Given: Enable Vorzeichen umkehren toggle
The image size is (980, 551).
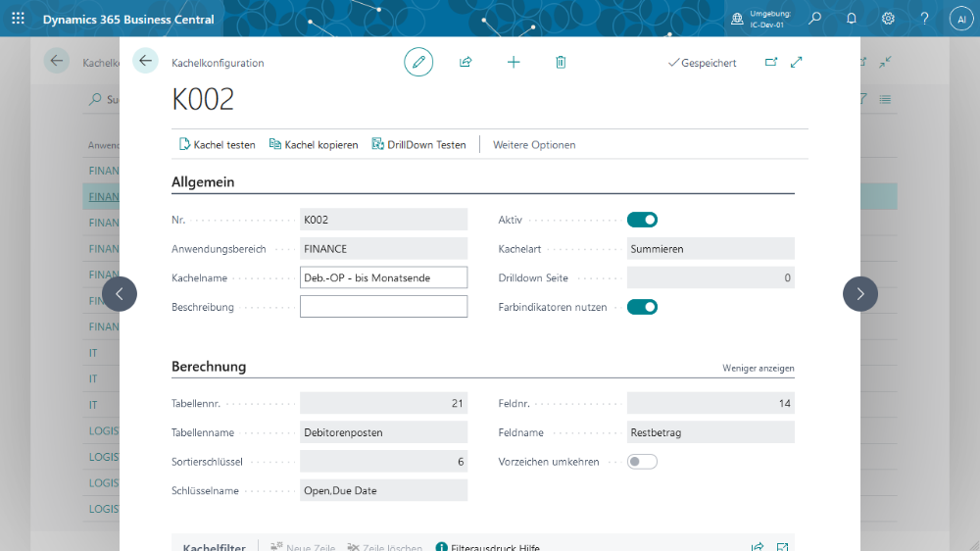Looking at the screenshot, I should coord(642,462).
